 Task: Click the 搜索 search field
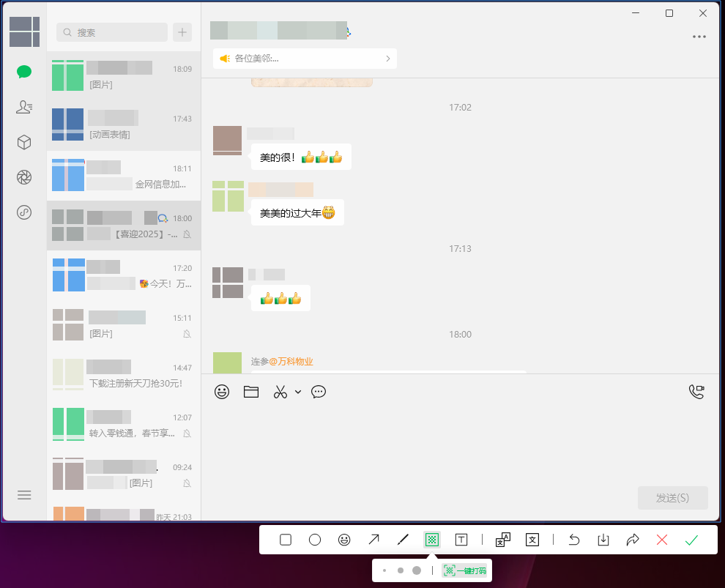point(112,32)
